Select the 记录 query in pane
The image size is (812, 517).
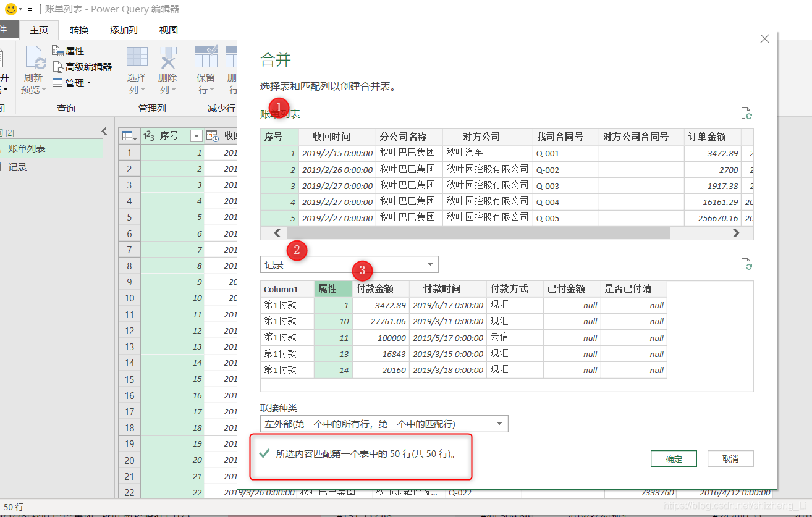(52, 167)
